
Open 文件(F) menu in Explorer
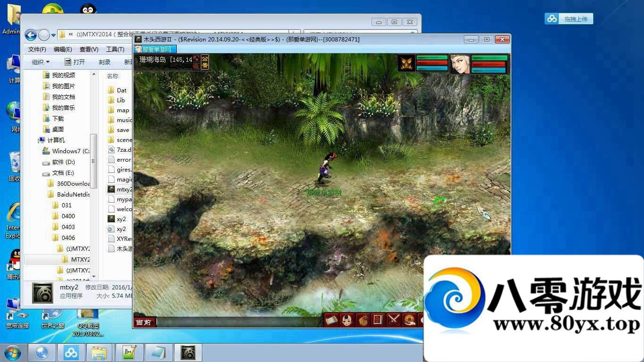click(x=37, y=49)
